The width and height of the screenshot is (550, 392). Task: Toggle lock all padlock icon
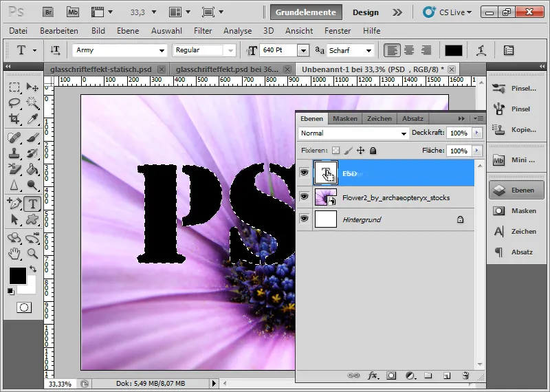click(x=373, y=151)
